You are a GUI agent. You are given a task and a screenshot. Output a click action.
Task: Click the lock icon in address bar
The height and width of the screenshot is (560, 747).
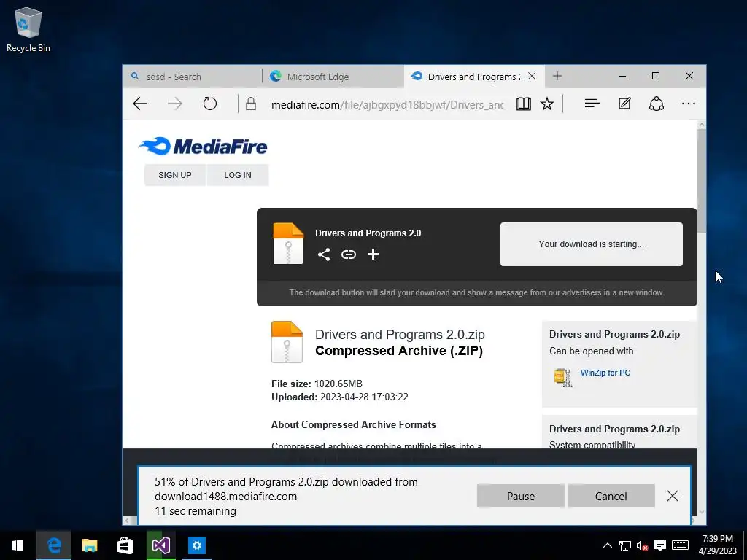pyautogui.click(x=251, y=104)
